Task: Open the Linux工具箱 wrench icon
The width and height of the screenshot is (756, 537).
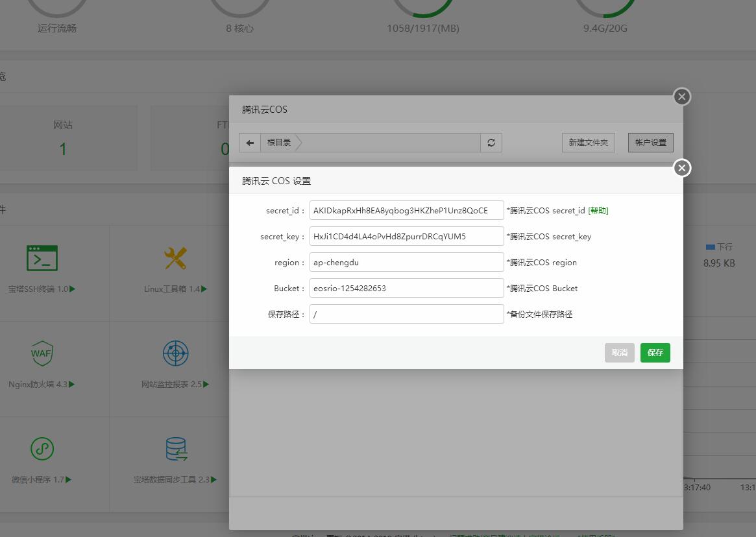Action: [175, 258]
